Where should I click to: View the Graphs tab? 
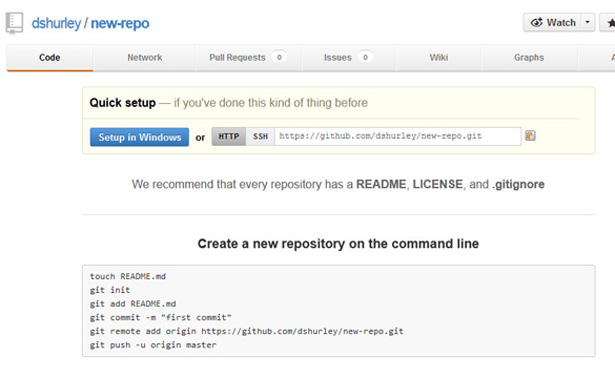point(529,58)
